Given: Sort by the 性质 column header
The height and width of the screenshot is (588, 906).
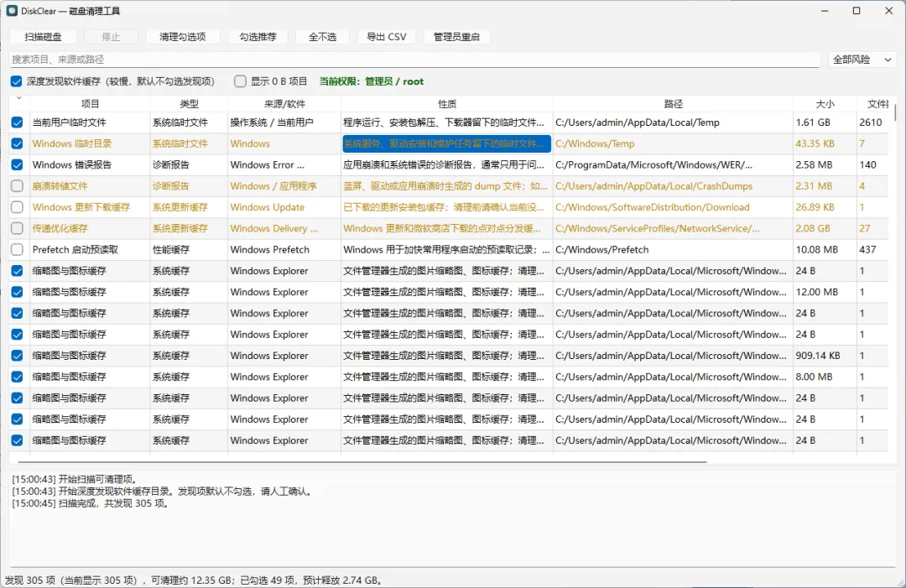Looking at the screenshot, I should 446,104.
